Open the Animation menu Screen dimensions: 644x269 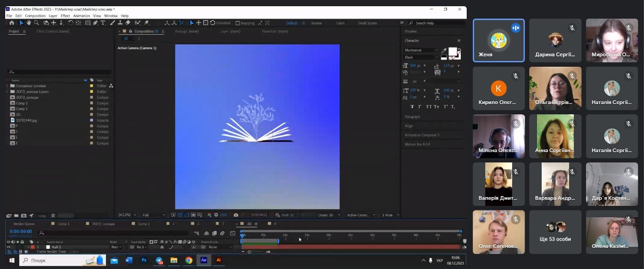(x=81, y=16)
